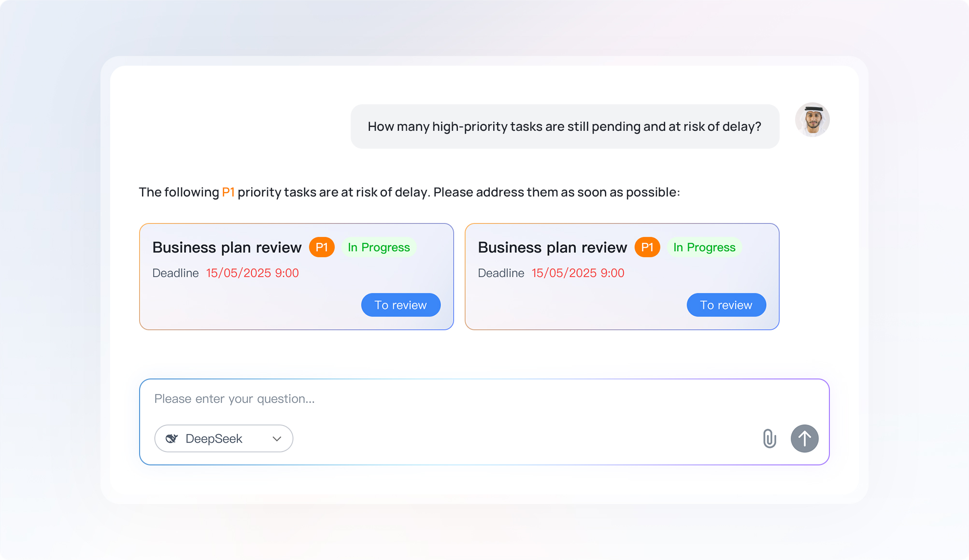Click the red deadline date on the left card
969x560 pixels.
coord(252,273)
